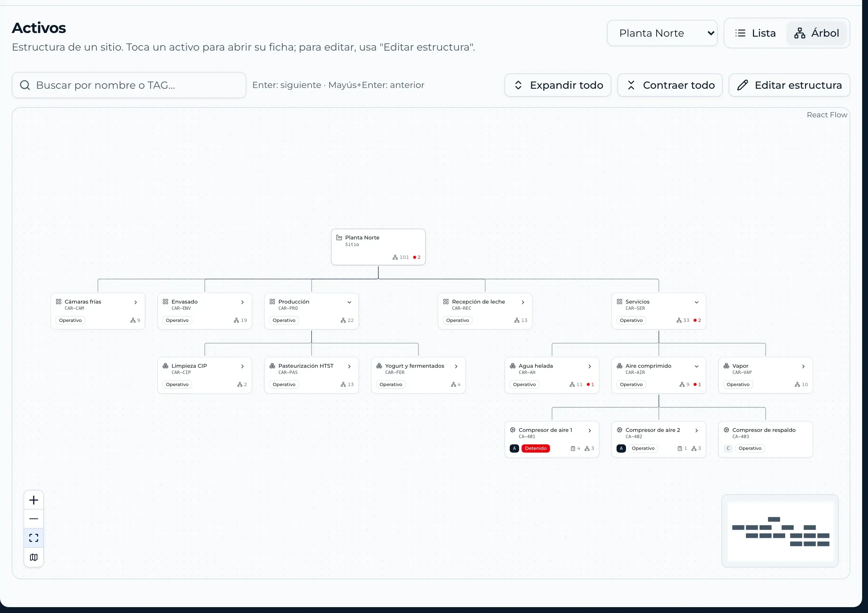Viewport: 868px width, 613px height.
Task: Collapse the Aire comprimido node chevron
Action: pos(696,366)
